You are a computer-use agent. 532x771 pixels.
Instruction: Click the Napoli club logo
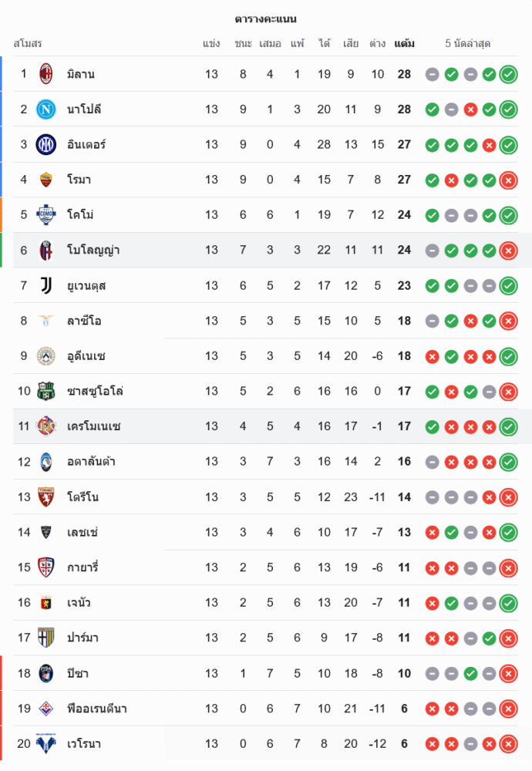[x=46, y=109]
